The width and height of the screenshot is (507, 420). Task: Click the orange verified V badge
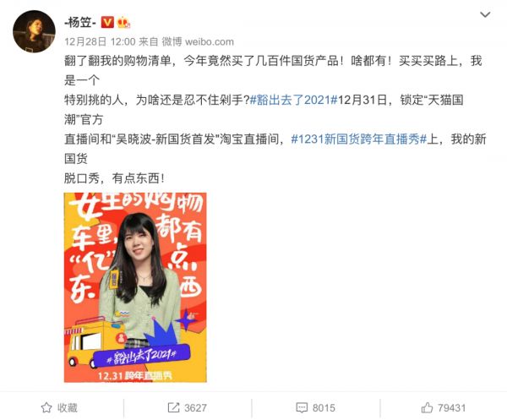click(x=107, y=22)
